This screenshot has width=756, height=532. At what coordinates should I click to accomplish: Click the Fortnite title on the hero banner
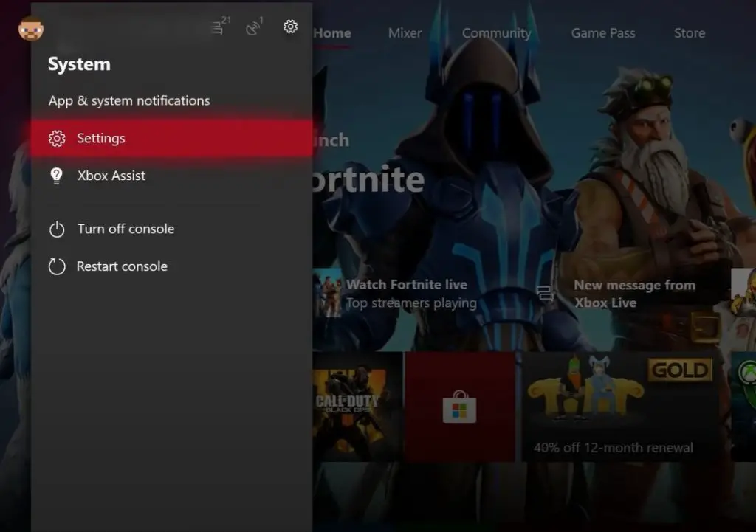point(369,179)
